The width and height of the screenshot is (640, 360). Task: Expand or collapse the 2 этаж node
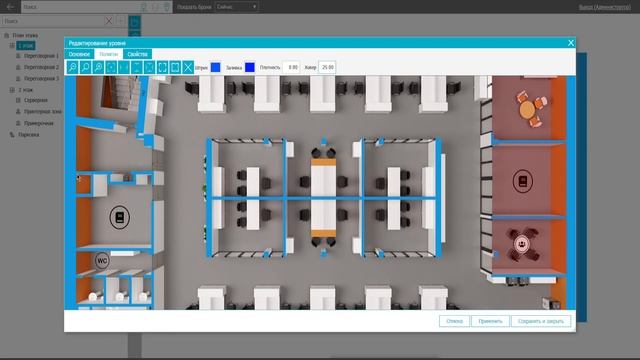click(12, 90)
